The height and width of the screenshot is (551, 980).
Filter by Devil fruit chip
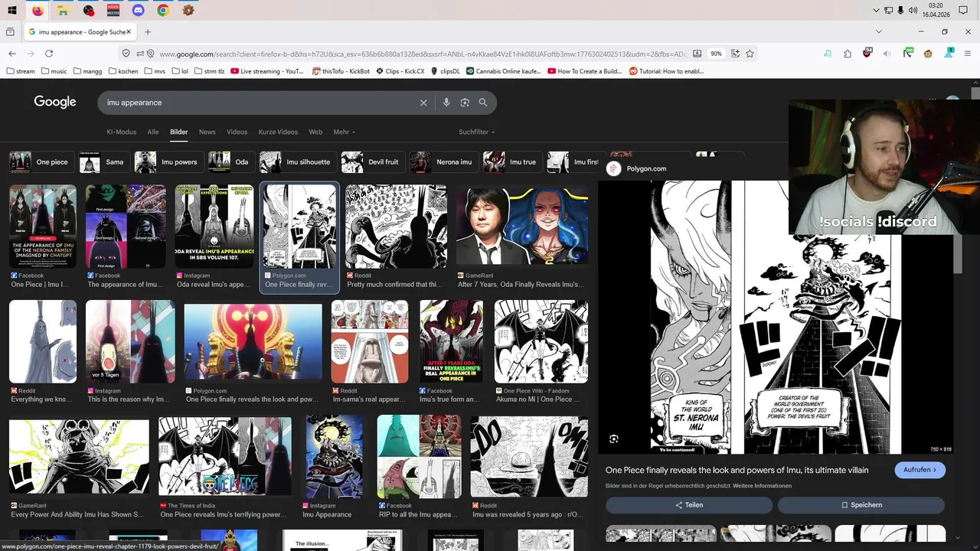point(373,162)
